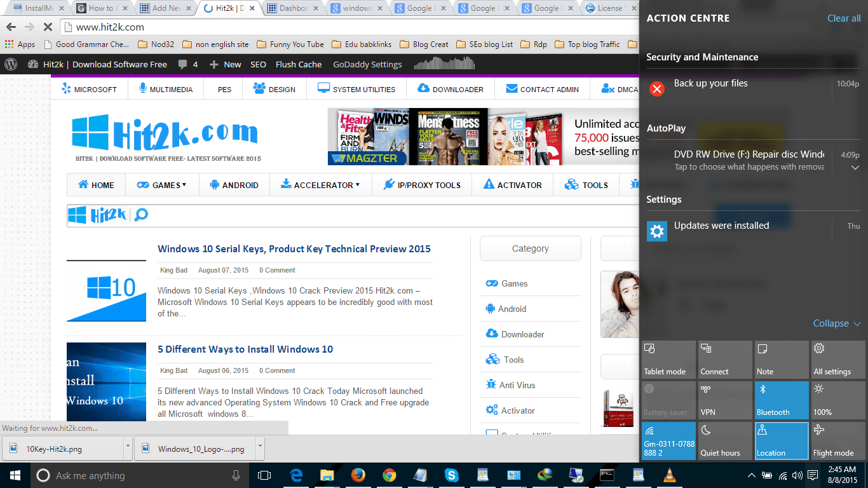Collapse the quick actions panel
Screen dimensions: 868x488
click(836, 323)
